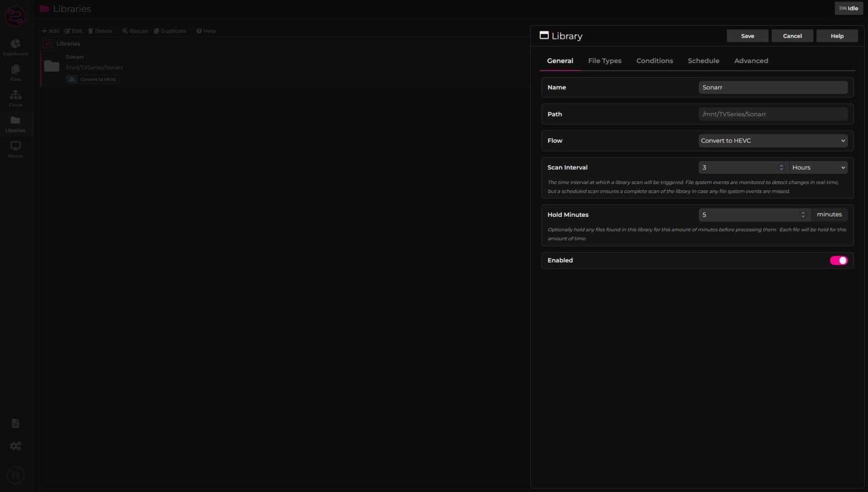Click the Name input field
Viewport: 868px width, 492px height.
[773, 87]
